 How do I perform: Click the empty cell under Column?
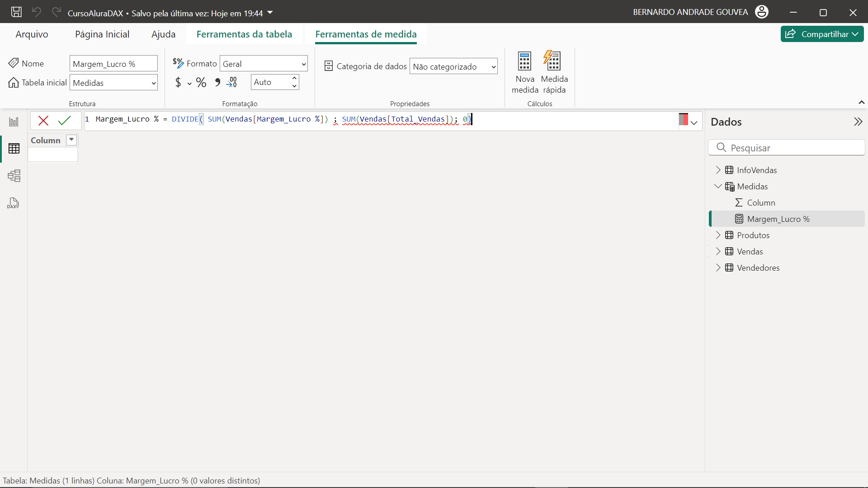tap(53, 155)
